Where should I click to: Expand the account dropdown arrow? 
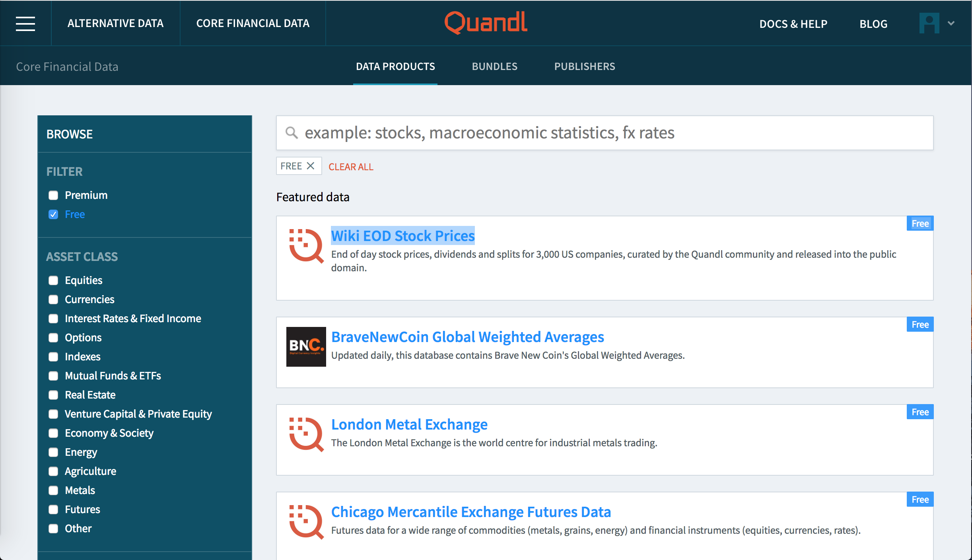(951, 23)
